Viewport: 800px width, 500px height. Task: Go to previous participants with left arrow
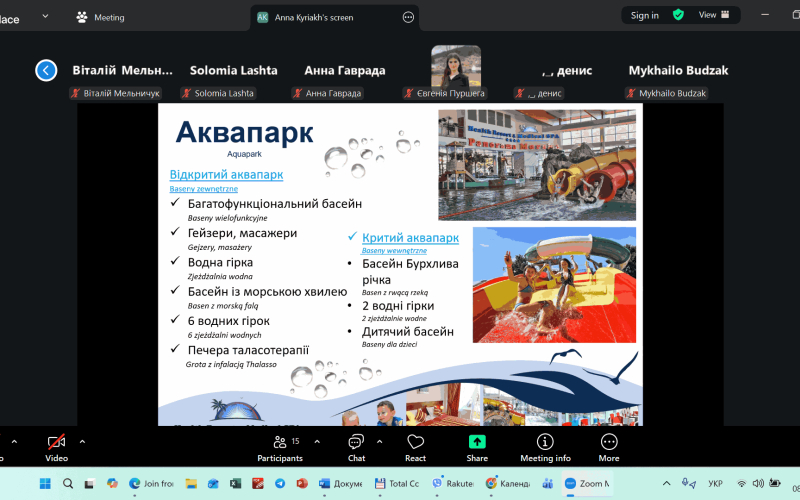46,70
